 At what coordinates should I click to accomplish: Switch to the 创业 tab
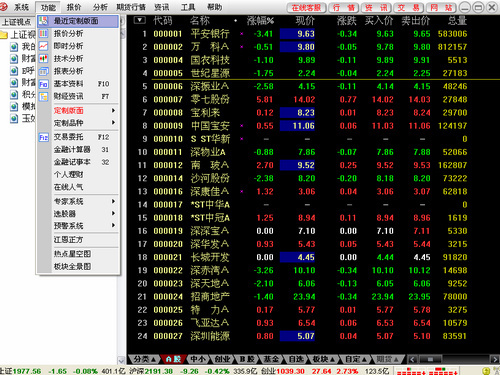click(x=223, y=359)
